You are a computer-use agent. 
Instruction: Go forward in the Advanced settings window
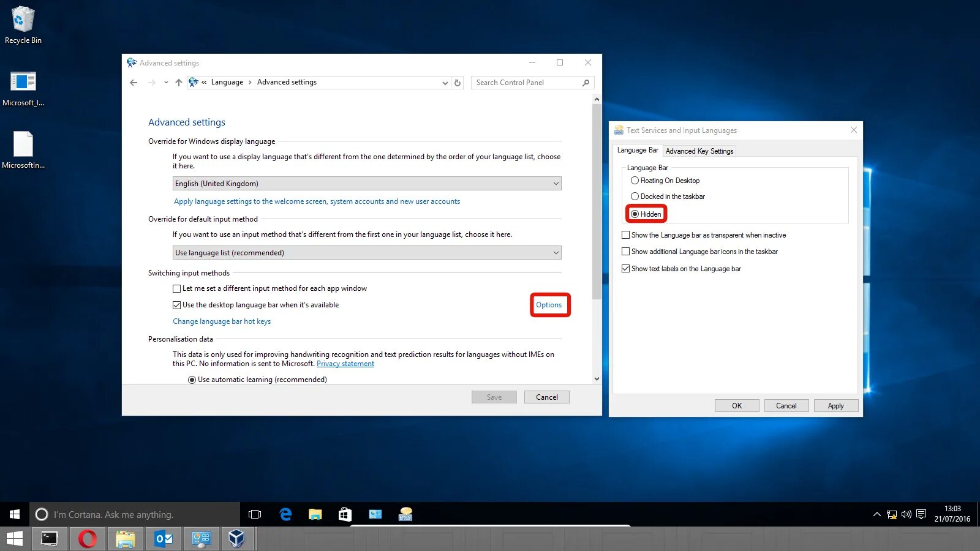151,83
